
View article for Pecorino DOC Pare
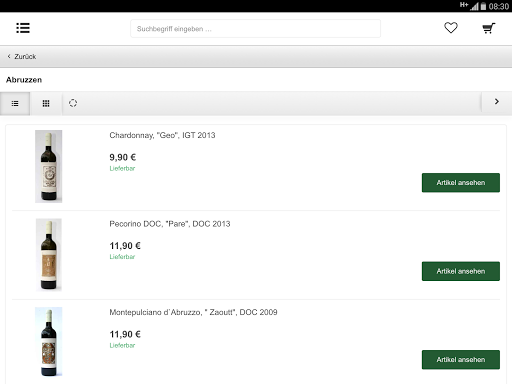pos(461,271)
